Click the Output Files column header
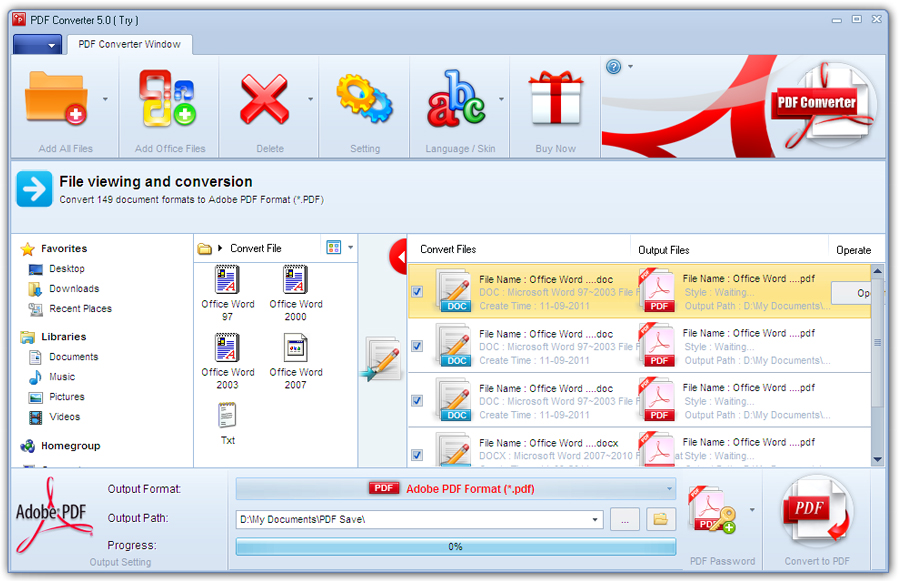 (x=664, y=250)
